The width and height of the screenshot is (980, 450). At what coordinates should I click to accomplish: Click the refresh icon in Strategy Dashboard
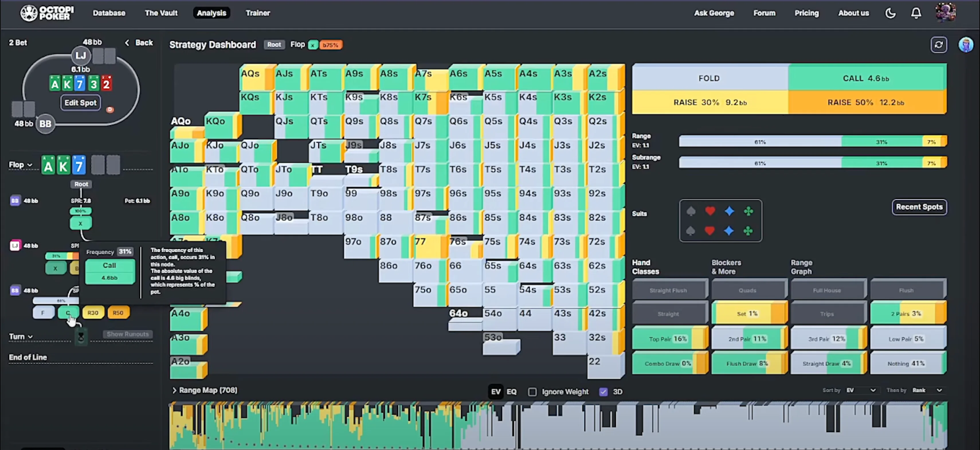click(938, 45)
